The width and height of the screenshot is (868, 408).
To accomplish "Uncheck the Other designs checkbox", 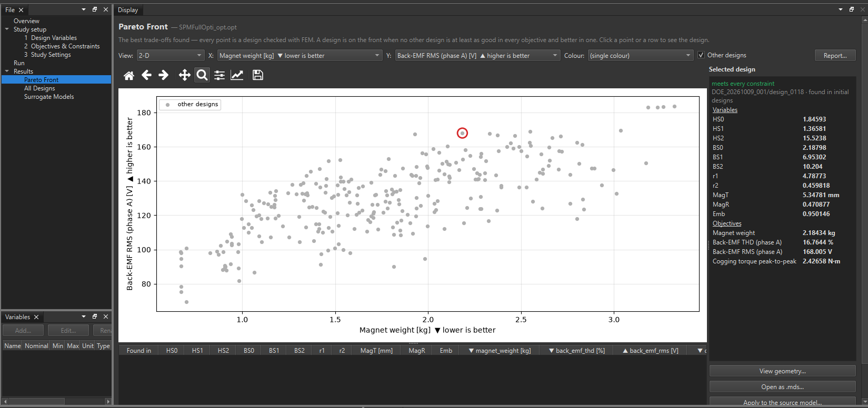I will point(701,55).
